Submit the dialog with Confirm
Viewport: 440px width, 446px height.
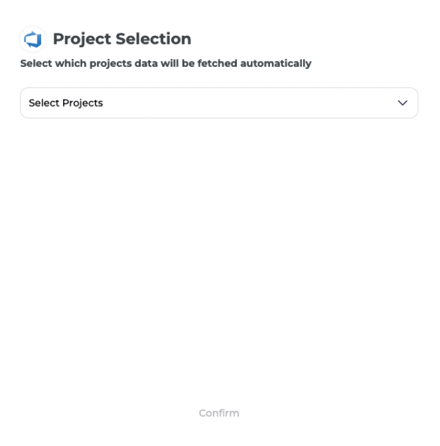pos(219,413)
